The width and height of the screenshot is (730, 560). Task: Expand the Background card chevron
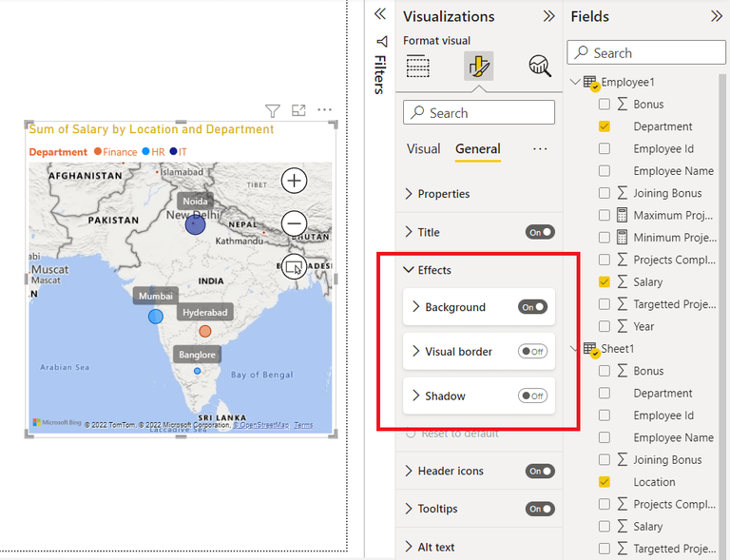tap(415, 307)
